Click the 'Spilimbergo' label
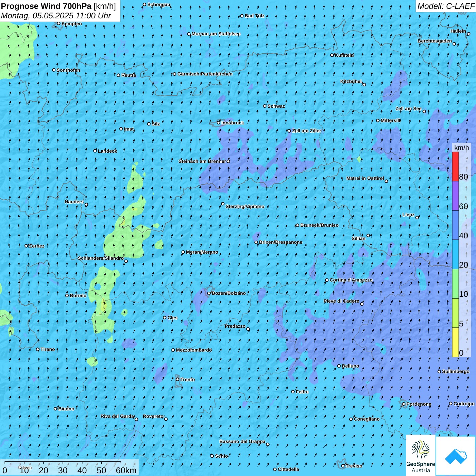This screenshot has width=476, height=476. pyautogui.click(x=456, y=372)
